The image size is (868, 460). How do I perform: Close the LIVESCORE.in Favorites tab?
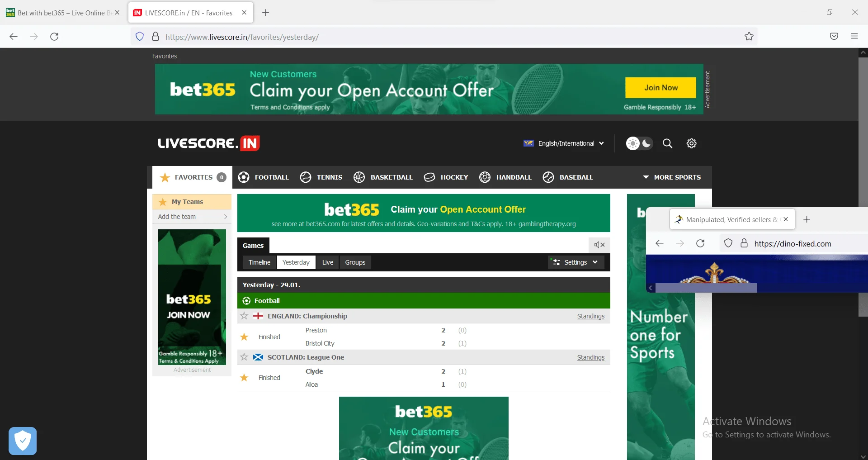pyautogui.click(x=244, y=13)
